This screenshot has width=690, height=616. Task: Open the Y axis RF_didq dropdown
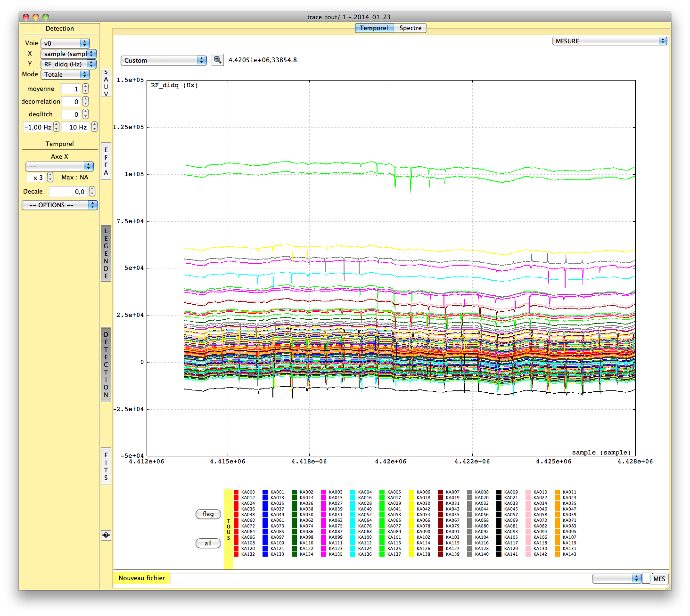pyautogui.click(x=68, y=64)
